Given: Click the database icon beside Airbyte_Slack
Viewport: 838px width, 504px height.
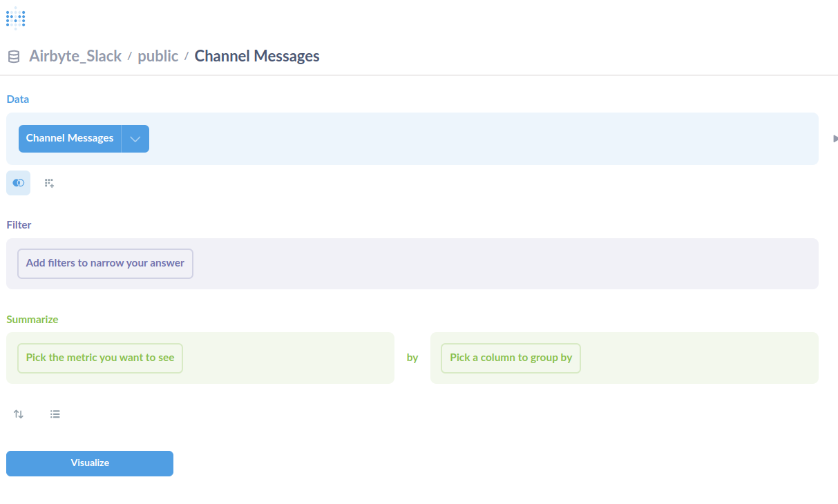Looking at the screenshot, I should [14, 57].
